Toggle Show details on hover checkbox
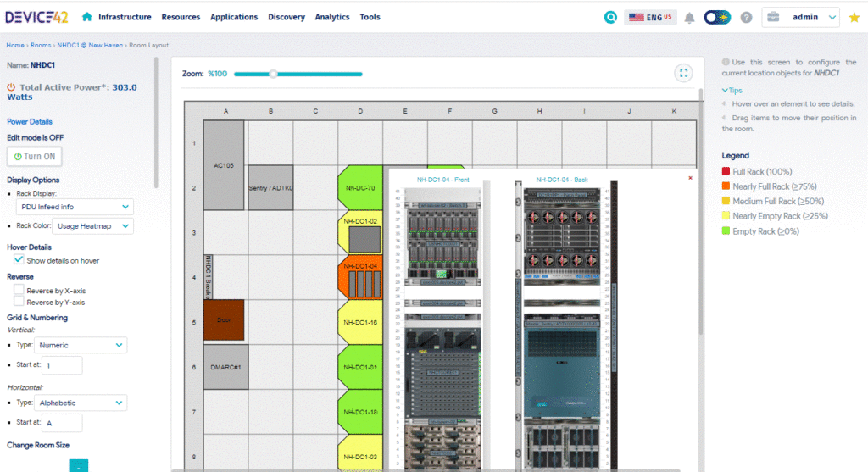The image size is (868, 472). point(19,259)
